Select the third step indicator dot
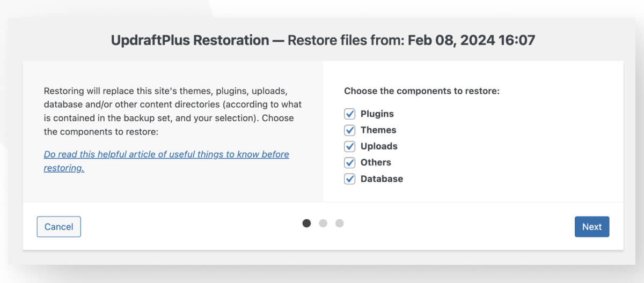 click(x=339, y=223)
